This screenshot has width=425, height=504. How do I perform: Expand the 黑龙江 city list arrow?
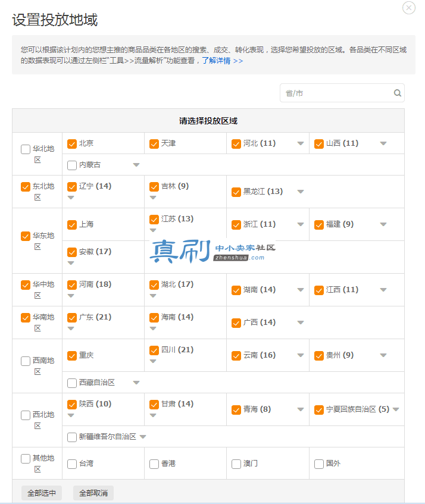click(301, 192)
